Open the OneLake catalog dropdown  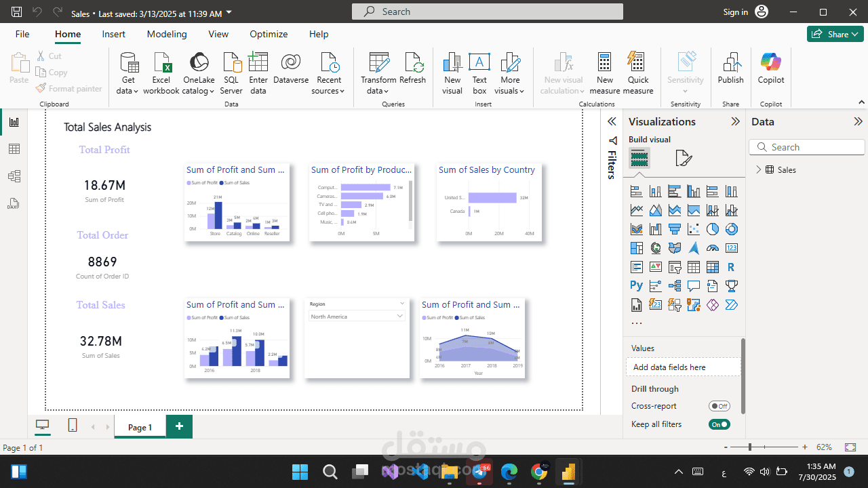199,85
